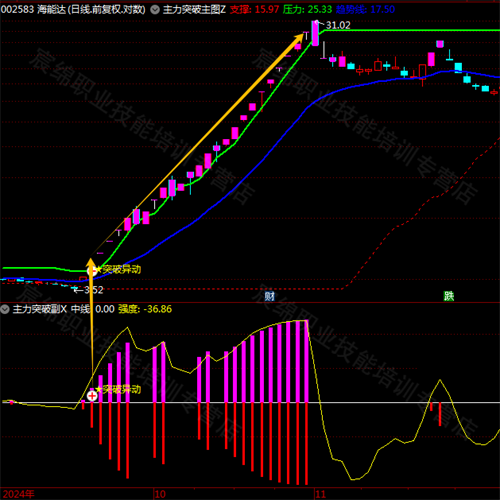Click the month 11 marker on time axis
Viewport: 500px width, 500px height.
320,494
